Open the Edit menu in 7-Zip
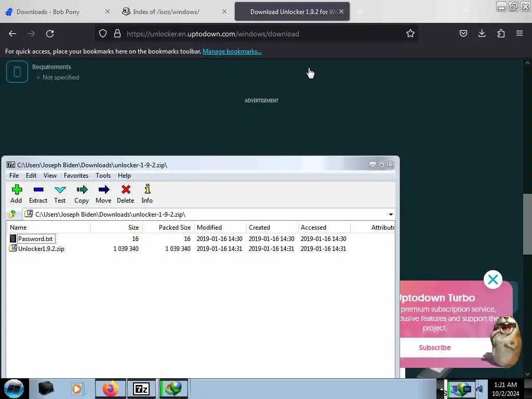The height and width of the screenshot is (399, 532). point(31,176)
